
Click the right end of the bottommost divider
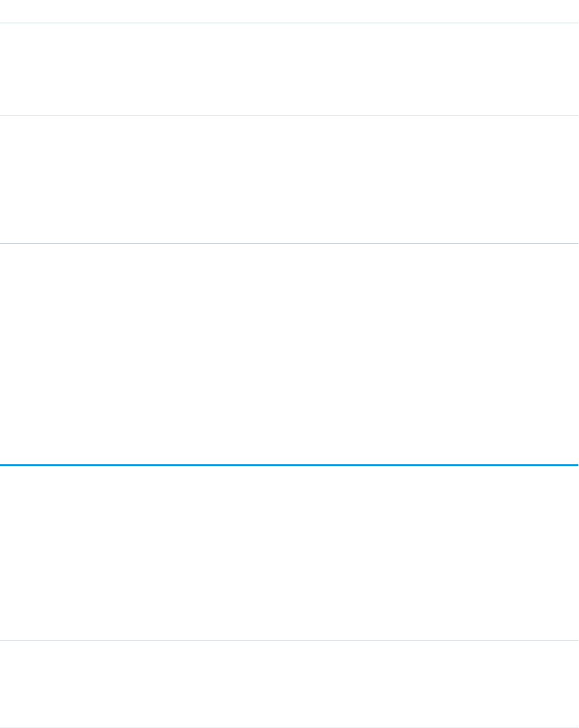(576, 727)
